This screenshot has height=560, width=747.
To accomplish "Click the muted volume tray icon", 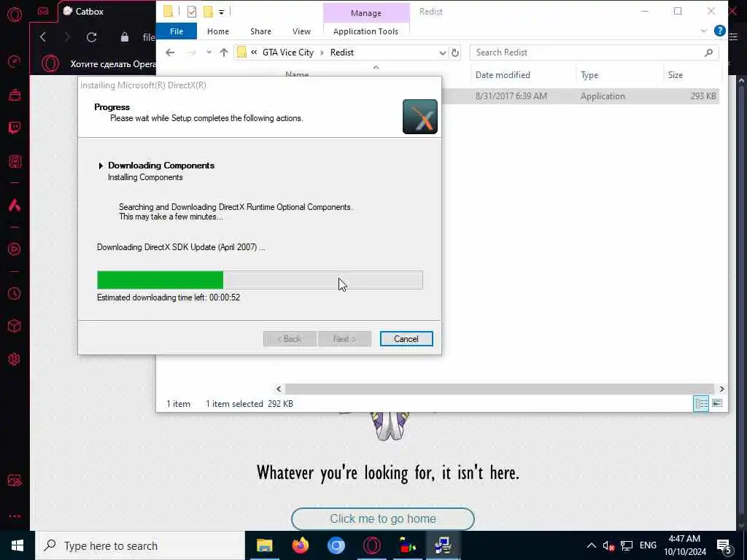I will coord(608,546).
